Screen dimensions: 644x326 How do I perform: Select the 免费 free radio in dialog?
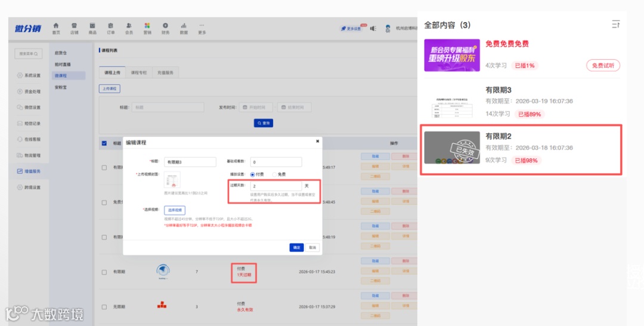tap(274, 174)
